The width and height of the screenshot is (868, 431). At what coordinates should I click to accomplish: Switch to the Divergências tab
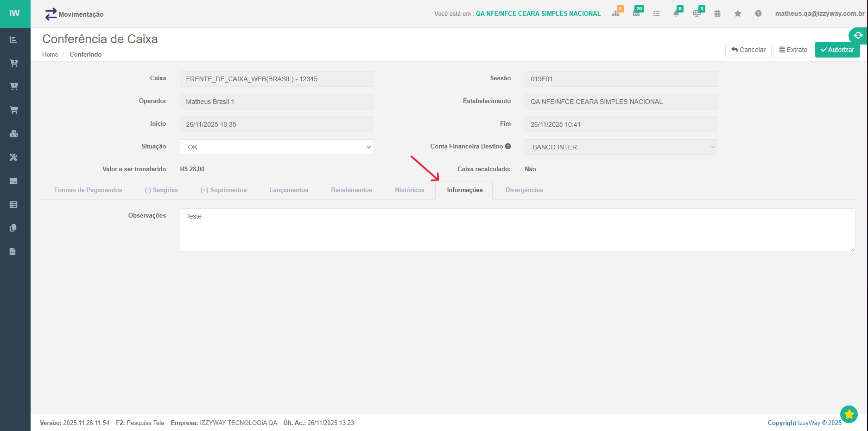coord(524,190)
